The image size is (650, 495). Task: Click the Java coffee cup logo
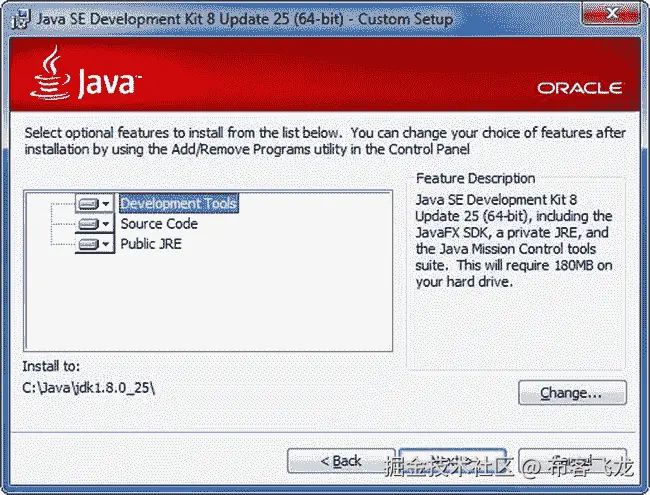pyautogui.click(x=51, y=73)
